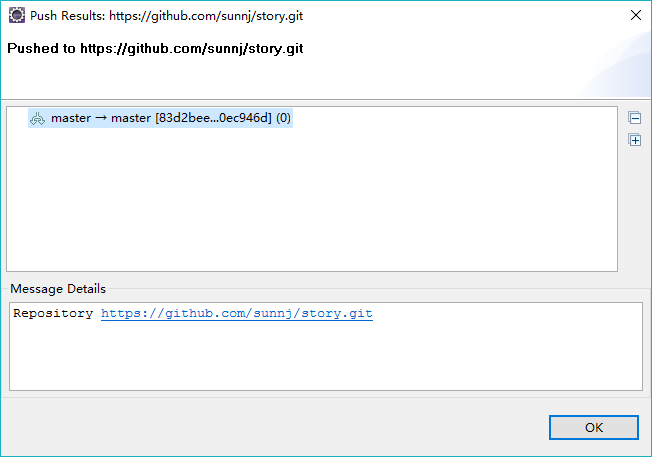Click the Expand All icon
Screen dimensions: 652x457
point(635,140)
